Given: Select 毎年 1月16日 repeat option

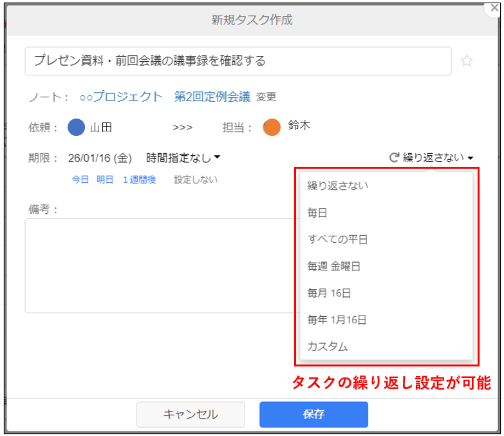Looking at the screenshot, I should point(386,319).
